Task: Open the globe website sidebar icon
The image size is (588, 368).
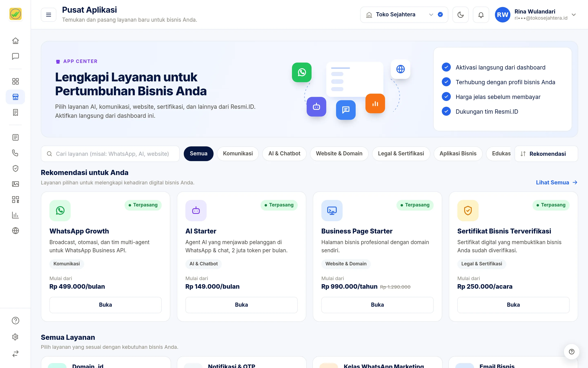Action: 15,230
